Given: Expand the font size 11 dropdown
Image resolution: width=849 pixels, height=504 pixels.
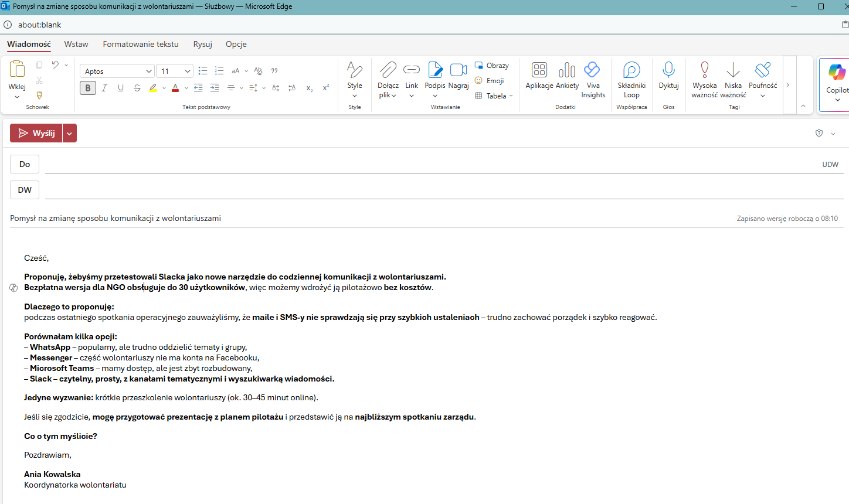Looking at the screenshot, I should (x=188, y=71).
